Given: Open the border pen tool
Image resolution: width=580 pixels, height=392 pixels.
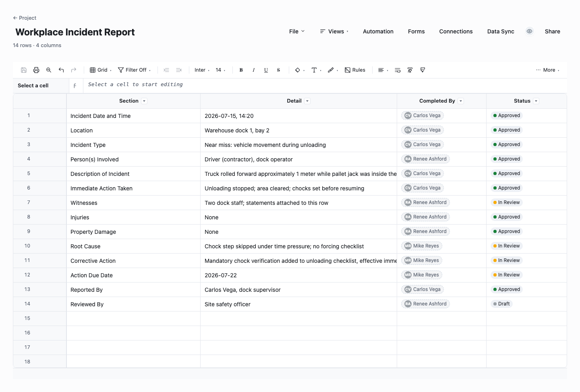Looking at the screenshot, I should pos(333,70).
